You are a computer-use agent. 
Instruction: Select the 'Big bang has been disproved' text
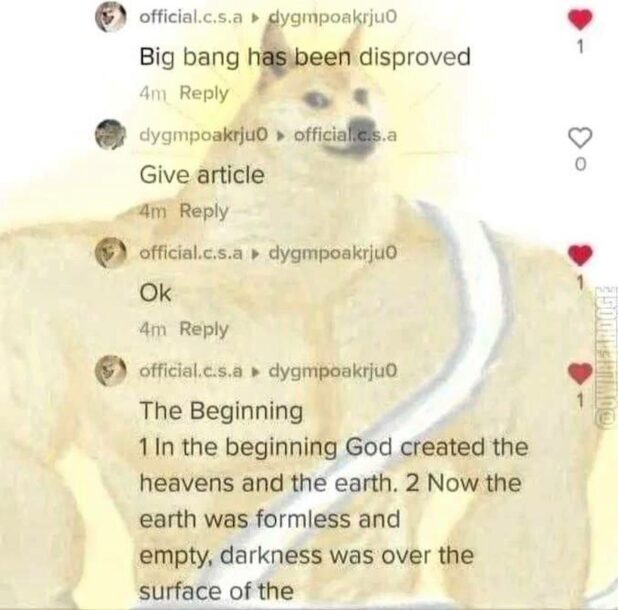coord(305,58)
